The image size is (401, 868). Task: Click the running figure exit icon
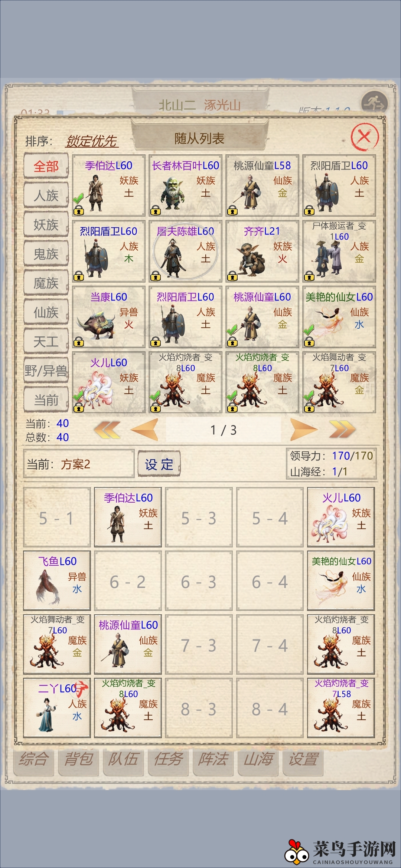click(x=374, y=103)
